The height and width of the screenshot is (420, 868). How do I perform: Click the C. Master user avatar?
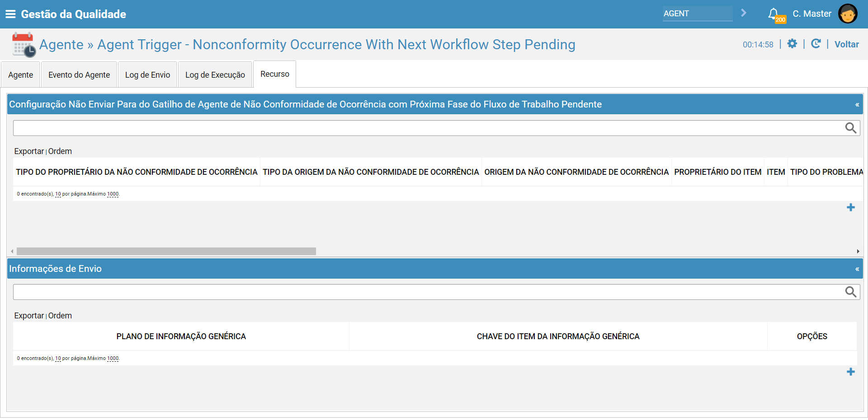(x=848, y=14)
